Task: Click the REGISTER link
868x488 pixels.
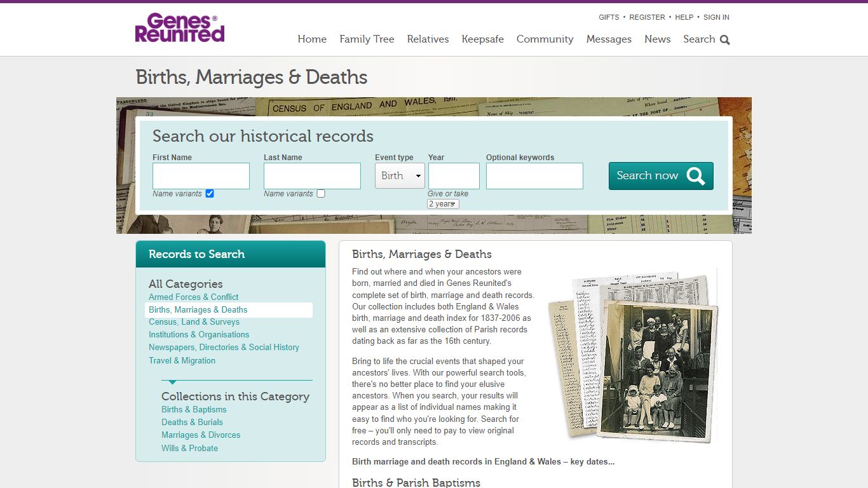Action: (x=647, y=17)
